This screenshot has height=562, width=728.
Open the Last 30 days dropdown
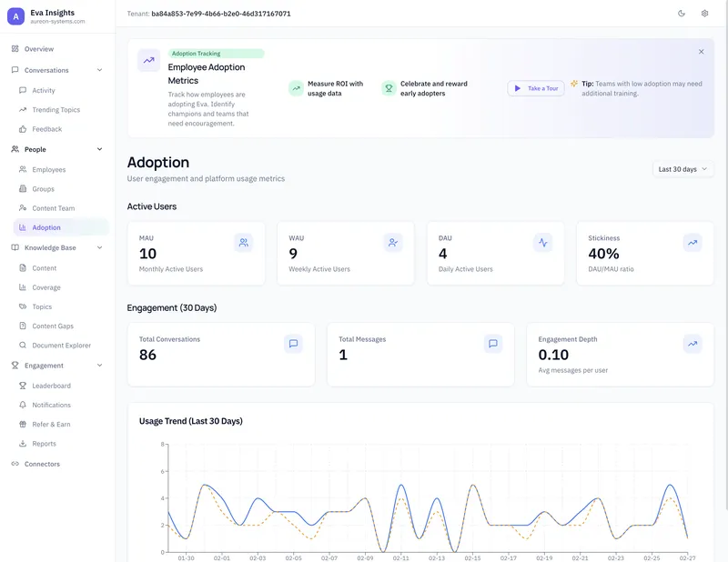pyautogui.click(x=682, y=169)
